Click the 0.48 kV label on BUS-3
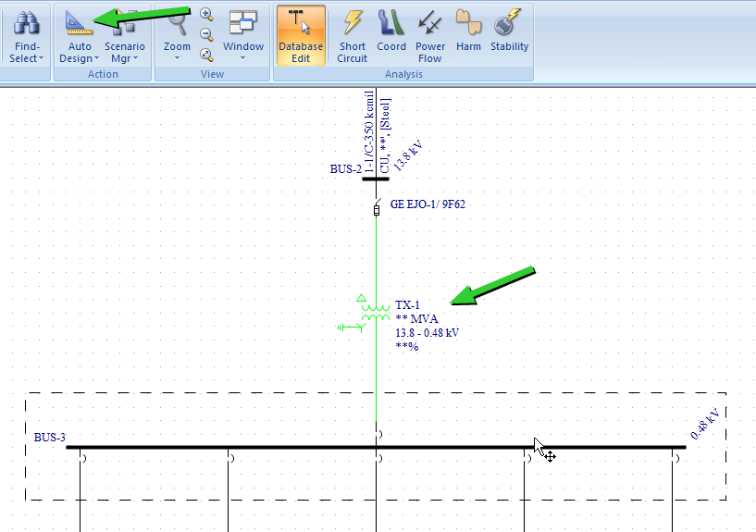 pyautogui.click(x=705, y=422)
